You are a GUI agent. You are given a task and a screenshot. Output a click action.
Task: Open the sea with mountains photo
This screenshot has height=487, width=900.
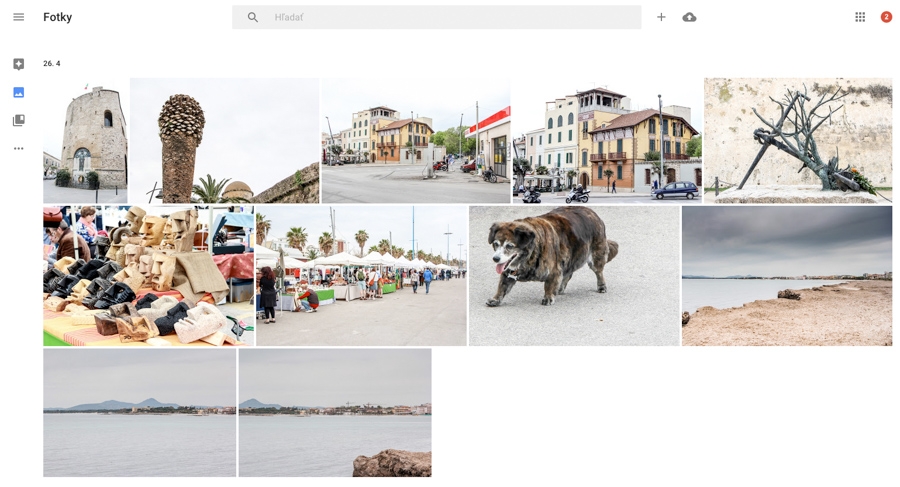pos(139,412)
